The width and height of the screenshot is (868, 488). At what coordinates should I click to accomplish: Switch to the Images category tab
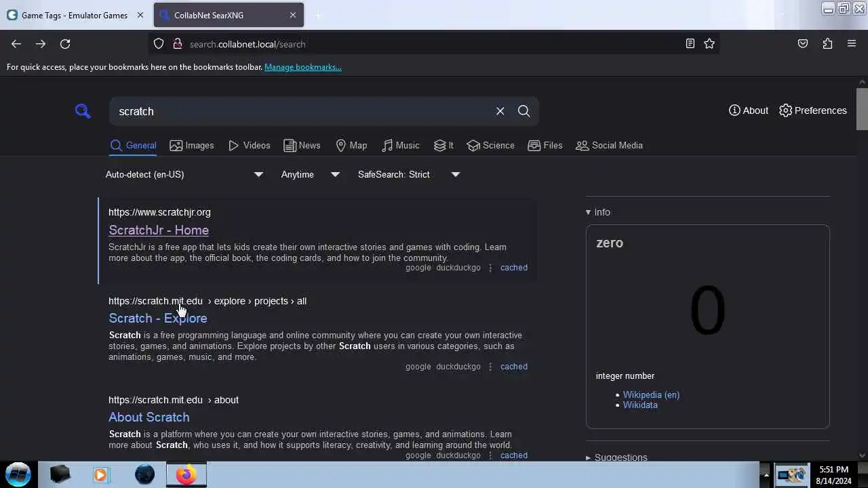[x=191, y=145]
